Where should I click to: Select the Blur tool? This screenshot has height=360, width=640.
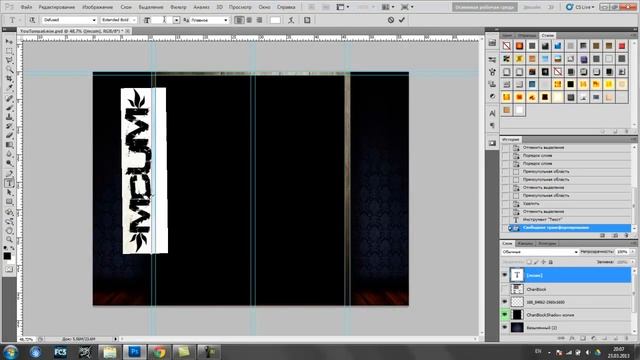coord(9,154)
